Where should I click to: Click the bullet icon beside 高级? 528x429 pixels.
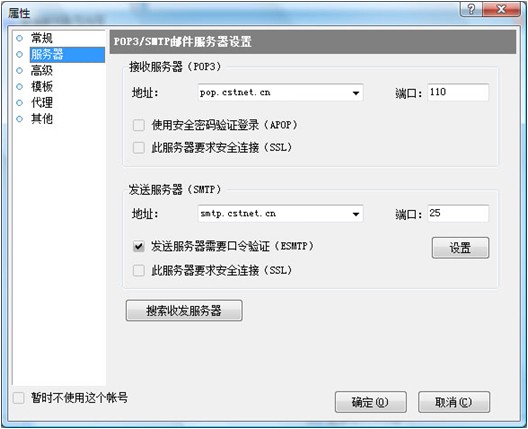20,70
